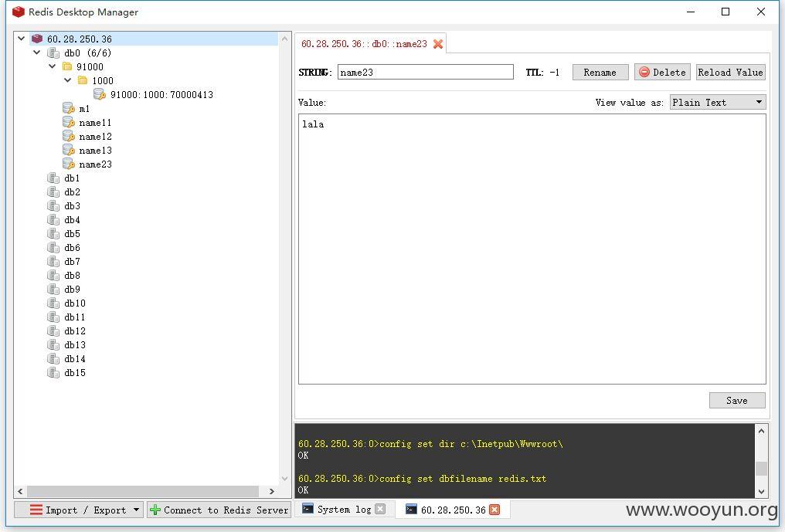
Task: Click Connect to Redis Server button
Action: 219,510
